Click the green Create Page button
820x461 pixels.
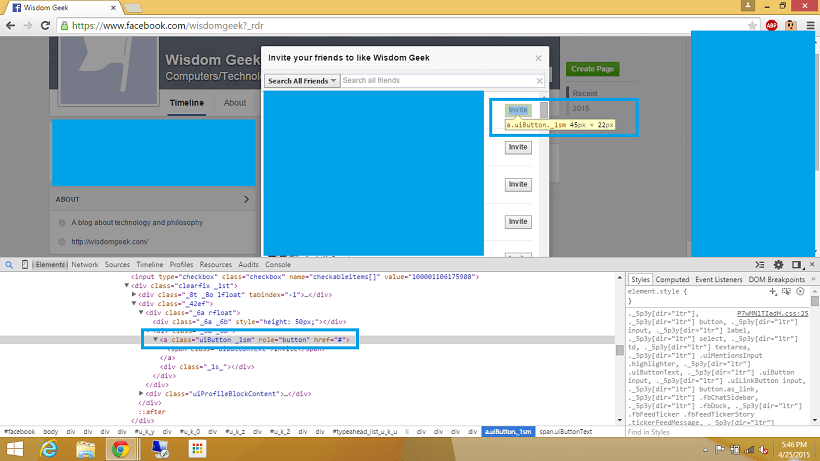[x=593, y=68]
